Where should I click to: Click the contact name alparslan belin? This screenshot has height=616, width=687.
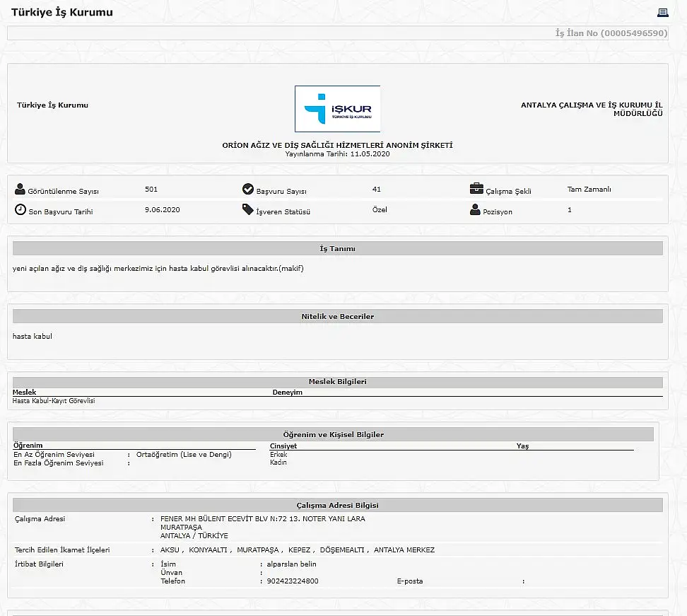click(291, 564)
